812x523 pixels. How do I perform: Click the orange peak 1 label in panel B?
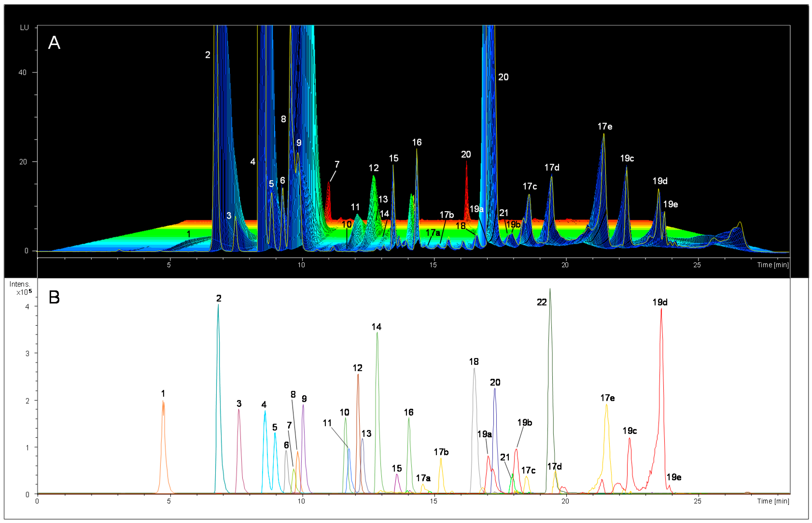pos(163,393)
